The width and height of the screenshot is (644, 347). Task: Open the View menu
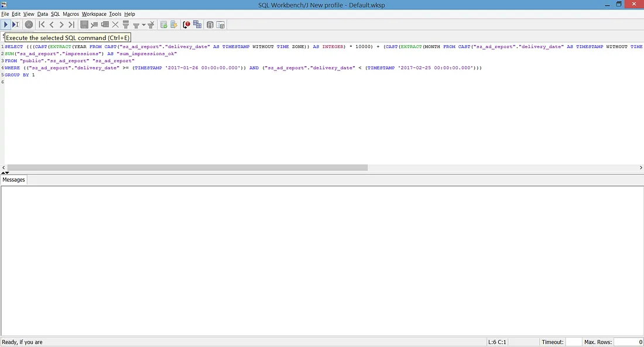click(x=29, y=14)
